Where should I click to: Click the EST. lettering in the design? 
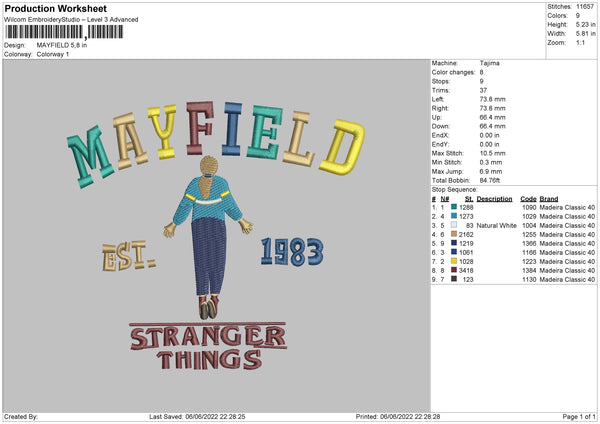(129, 256)
